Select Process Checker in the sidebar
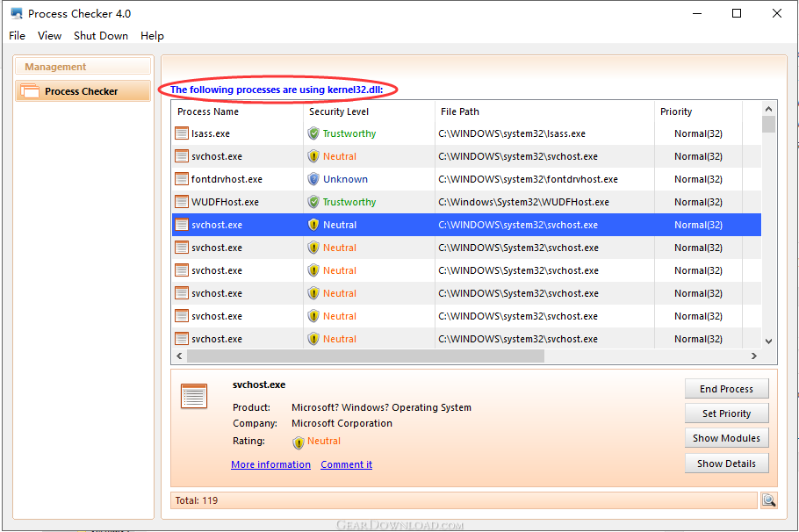799x532 pixels. coord(83,91)
